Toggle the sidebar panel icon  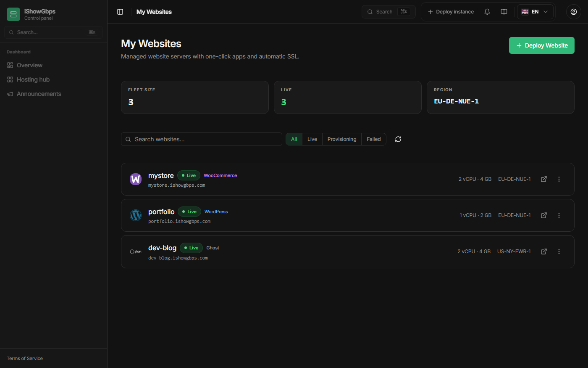coord(120,12)
